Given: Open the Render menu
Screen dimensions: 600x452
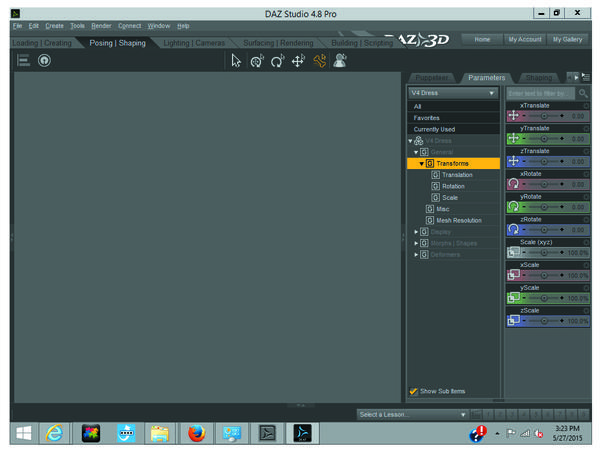Looking at the screenshot, I should tap(101, 26).
